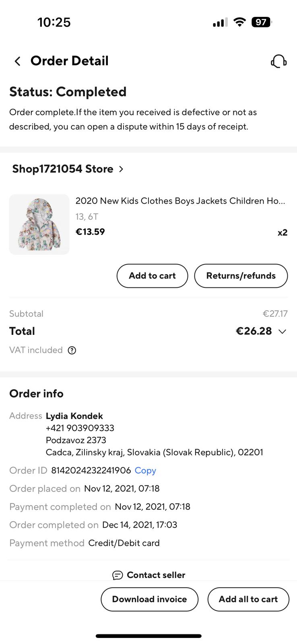Tap the clock in status bar
This screenshot has height=644, width=297.
[x=54, y=22]
